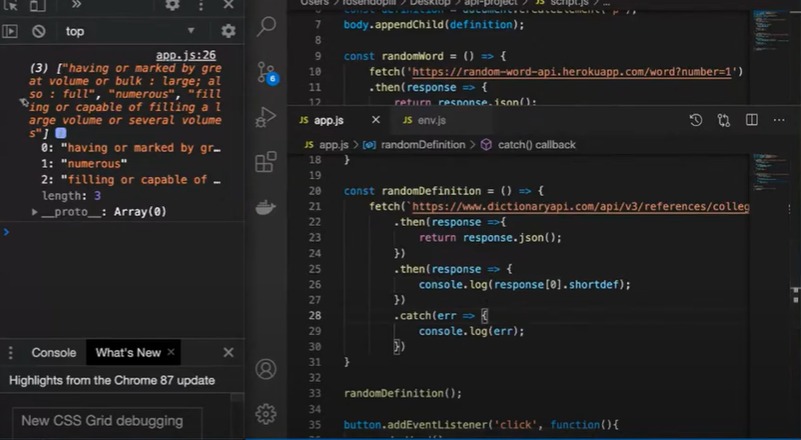
Task: Click the length: 3 property
Action: pos(72,196)
